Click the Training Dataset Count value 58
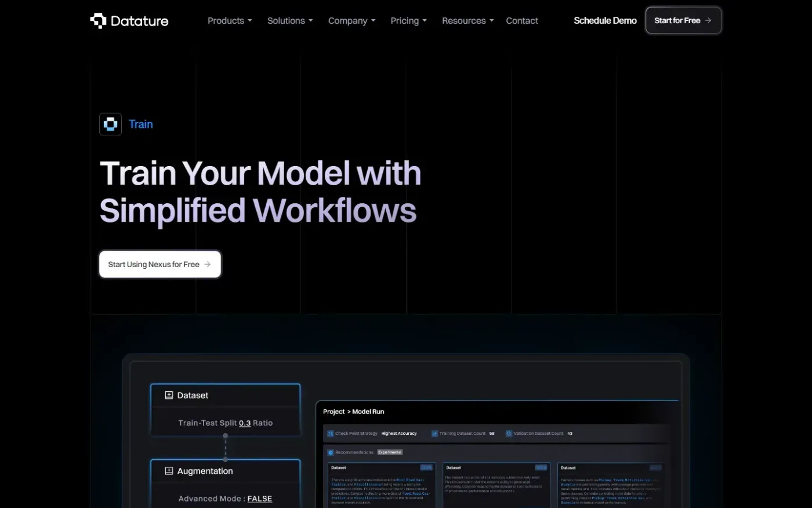812x508 pixels. click(492, 434)
